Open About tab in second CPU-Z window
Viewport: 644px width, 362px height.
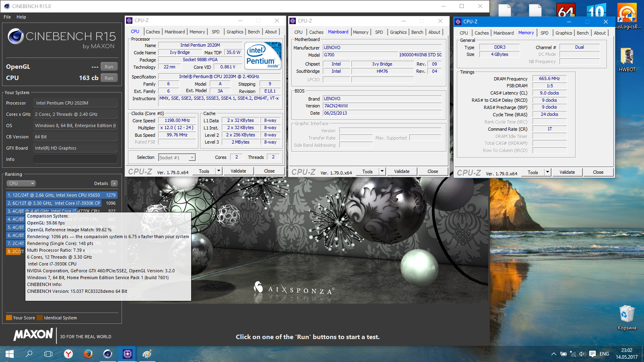click(x=434, y=32)
